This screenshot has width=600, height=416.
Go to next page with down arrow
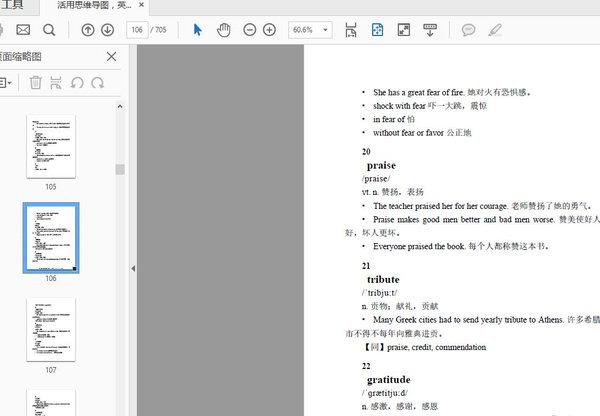(108, 30)
